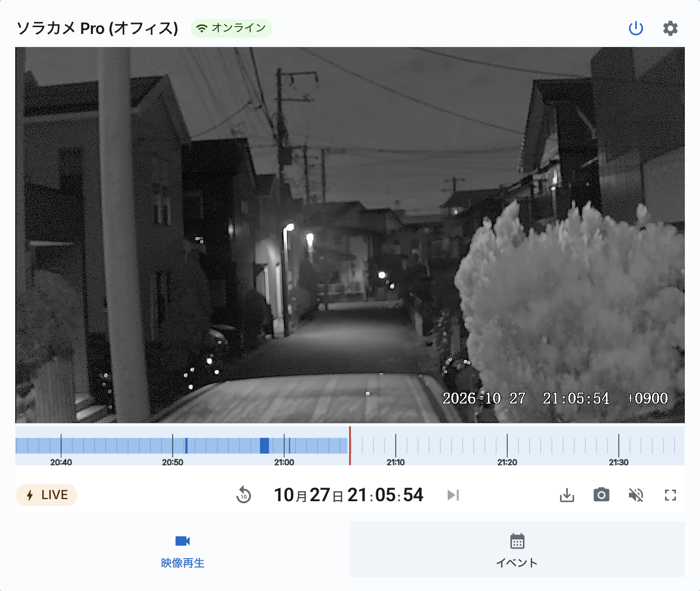The height and width of the screenshot is (591, 700).
Task: Enter fullscreen mode
Action: (x=670, y=495)
